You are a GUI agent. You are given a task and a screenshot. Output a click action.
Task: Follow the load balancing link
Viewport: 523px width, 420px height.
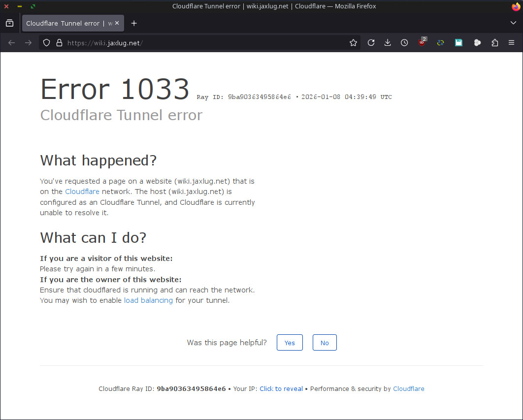[x=148, y=300]
